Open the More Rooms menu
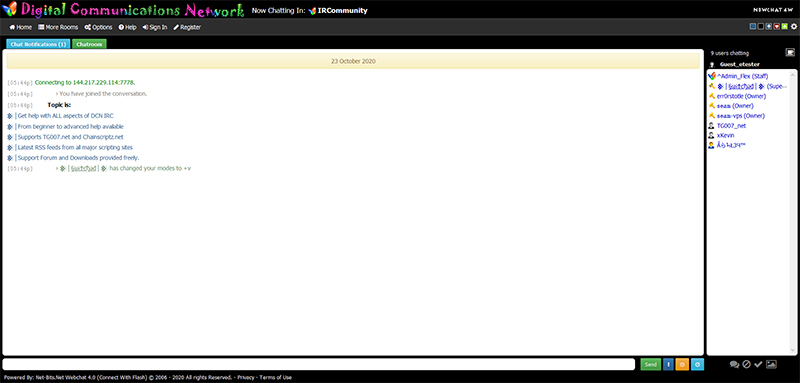Image resolution: width=800 pixels, height=383 pixels. (x=58, y=27)
